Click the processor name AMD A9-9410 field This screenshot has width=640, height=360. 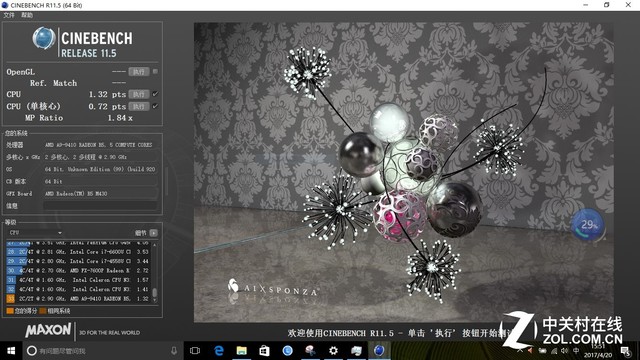100,145
